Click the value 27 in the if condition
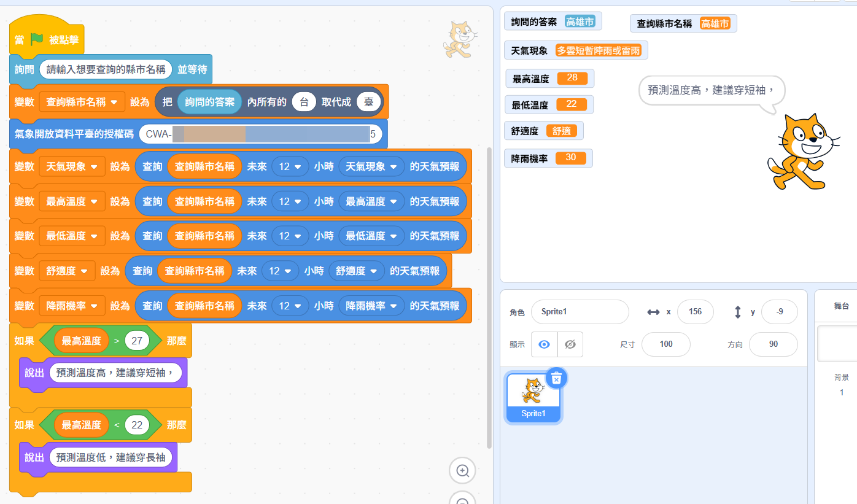This screenshot has width=857, height=504. (x=137, y=341)
